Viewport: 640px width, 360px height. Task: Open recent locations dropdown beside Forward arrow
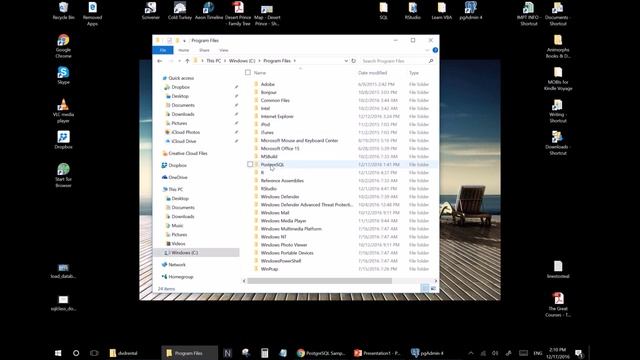[x=179, y=61]
